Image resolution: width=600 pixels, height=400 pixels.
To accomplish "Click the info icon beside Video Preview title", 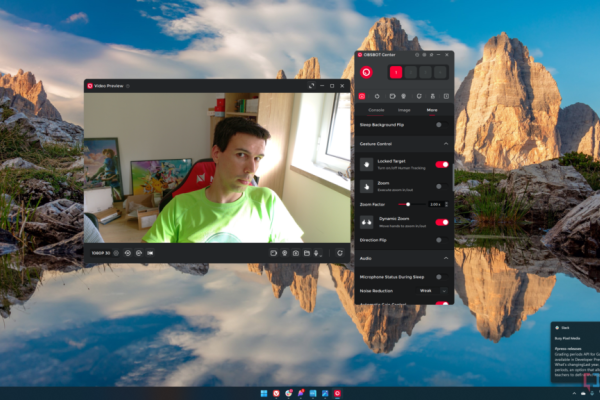I will [128, 86].
